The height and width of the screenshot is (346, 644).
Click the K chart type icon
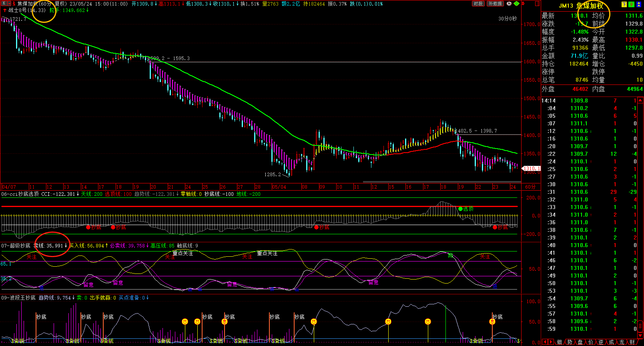pos(4,4)
